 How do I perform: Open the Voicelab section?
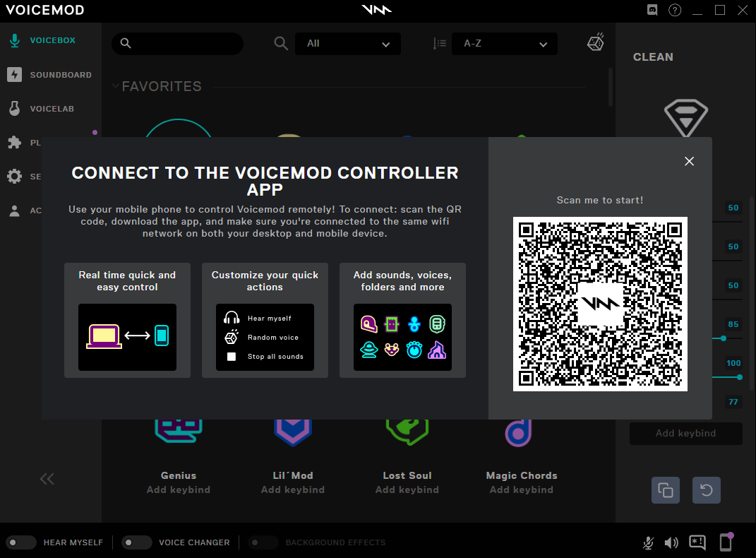[52, 109]
